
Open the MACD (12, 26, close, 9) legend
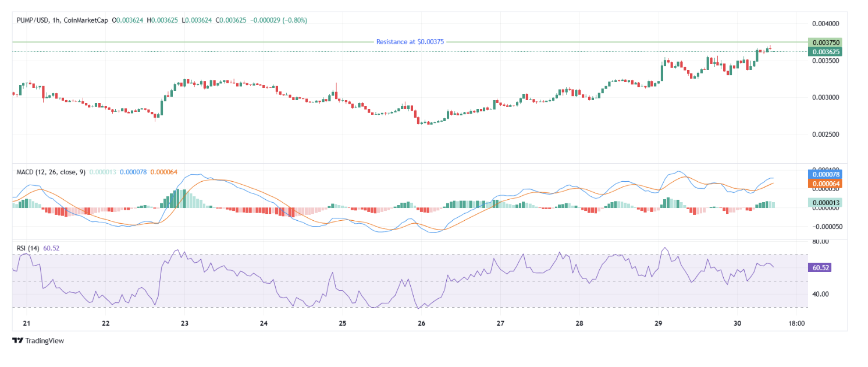pos(50,172)
